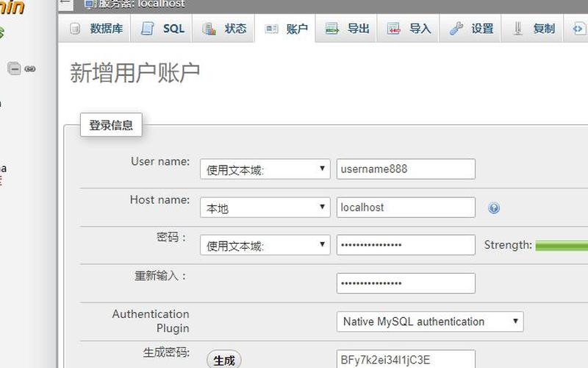This screenshot has height=368, width=588.
Task: Click the import icon
Action: click(x=393, y=29)
